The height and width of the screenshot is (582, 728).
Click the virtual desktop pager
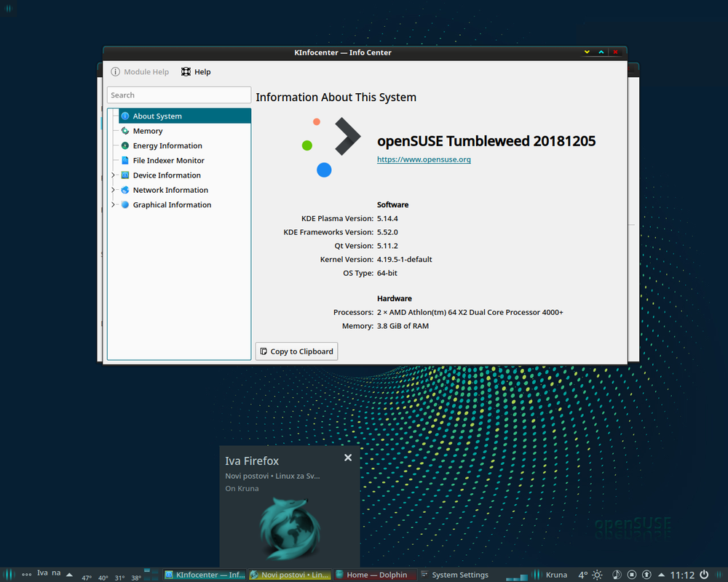coord(151,575)
